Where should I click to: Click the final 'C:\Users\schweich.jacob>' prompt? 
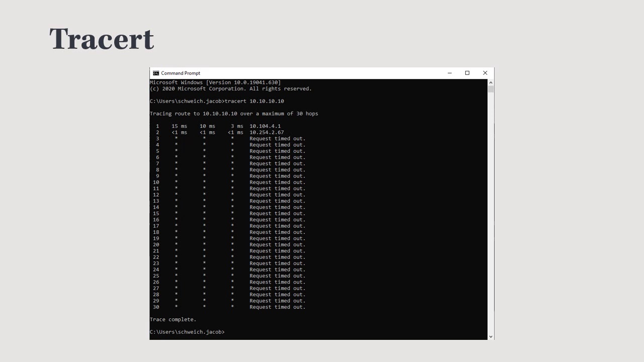[x=187, y=332]
